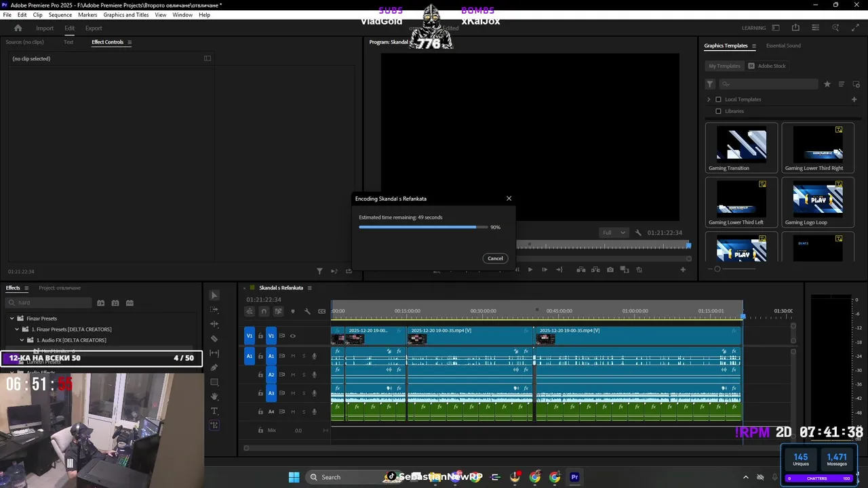The width and height of the screenshot is (868, 488).
Task: Close the Encoding Skandal s Refankata dialog
Action: point(509,199)
